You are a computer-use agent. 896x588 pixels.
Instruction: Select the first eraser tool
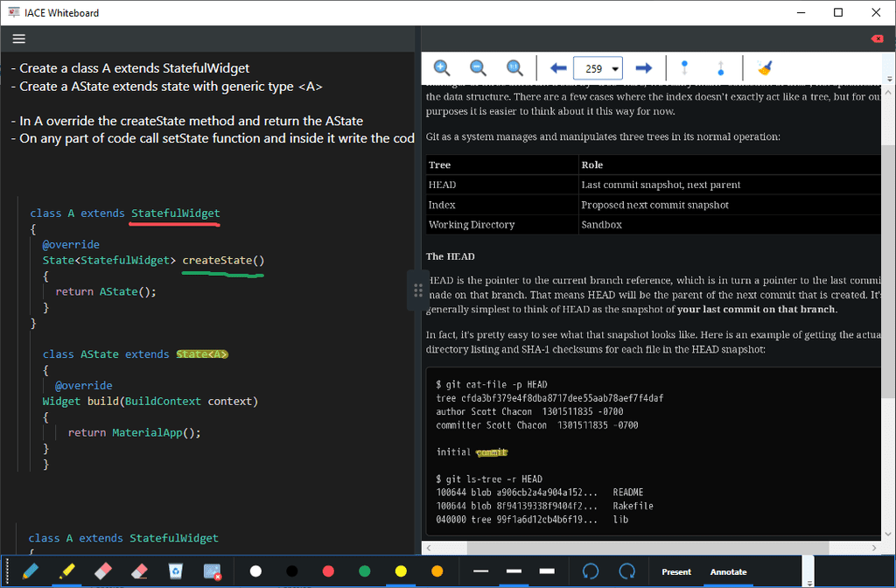click(103, 570)
